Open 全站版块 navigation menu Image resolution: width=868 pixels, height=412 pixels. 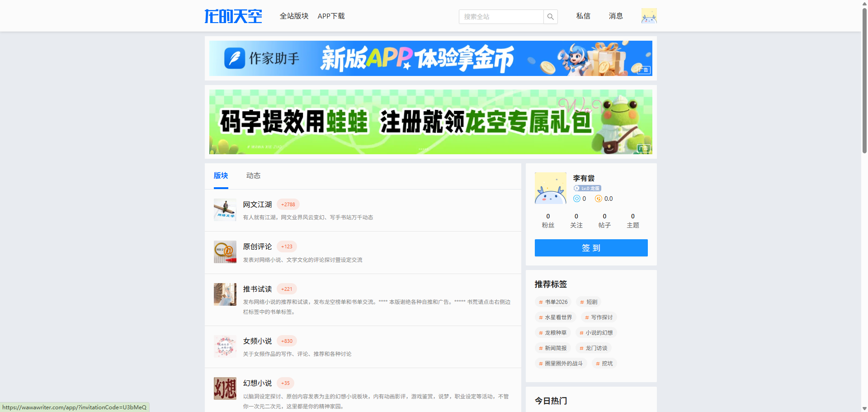294,16
